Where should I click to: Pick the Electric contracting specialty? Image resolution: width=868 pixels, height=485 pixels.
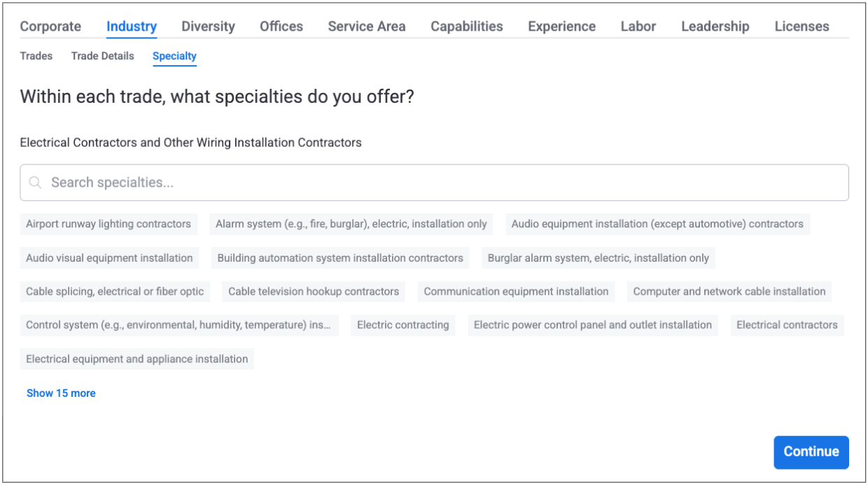point(402,325)
